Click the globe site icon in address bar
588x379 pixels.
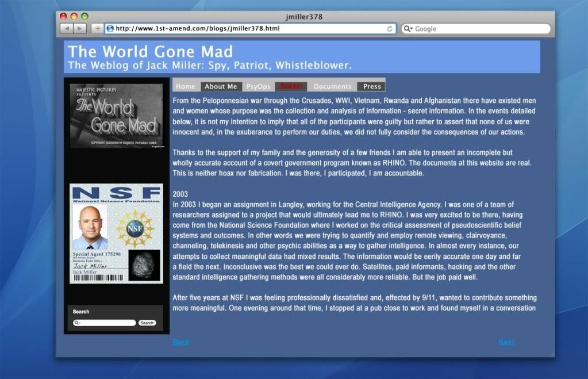[x=110, y=28]
